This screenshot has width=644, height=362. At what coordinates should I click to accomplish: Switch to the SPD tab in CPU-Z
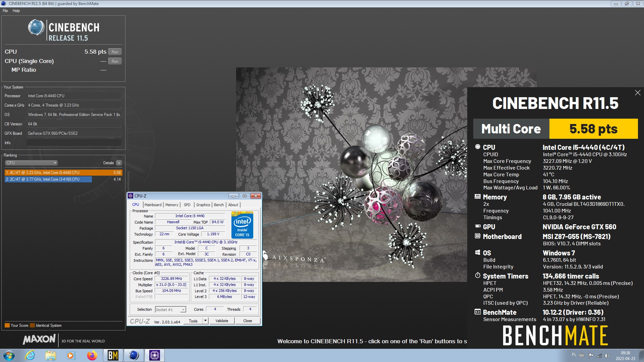(187, 205)
